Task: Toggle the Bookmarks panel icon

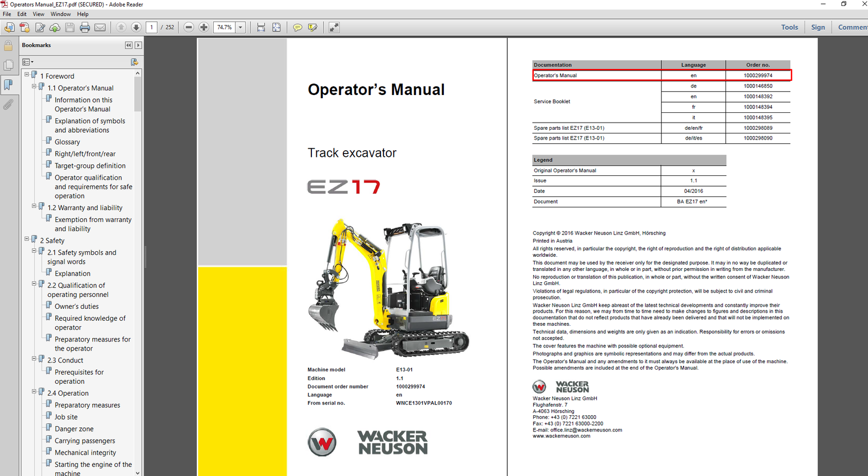Action: pos(8,85)
